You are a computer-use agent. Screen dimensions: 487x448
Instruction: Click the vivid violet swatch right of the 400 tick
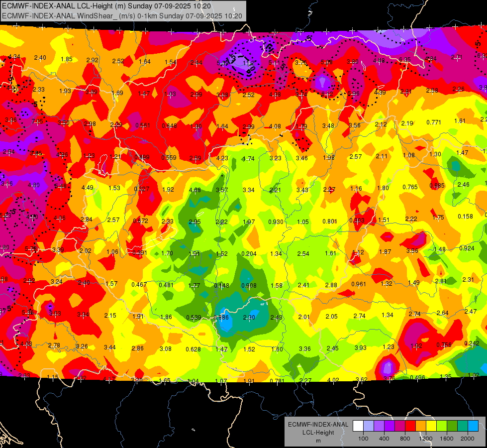click(390, 426)
